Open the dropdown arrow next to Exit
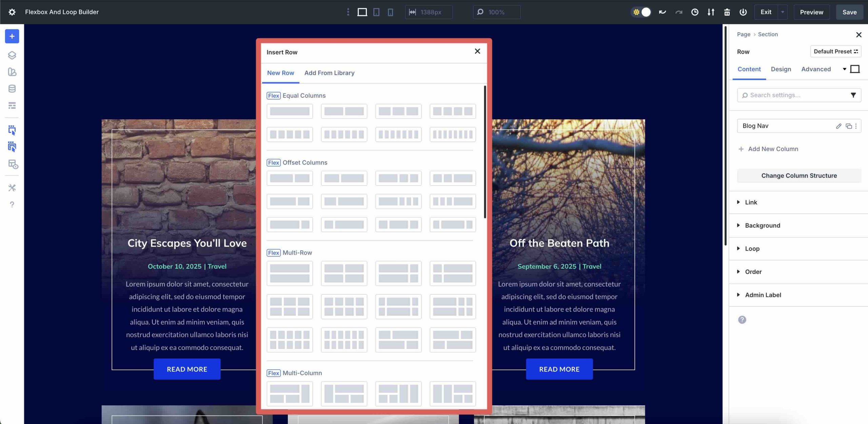 click(783, 12)
